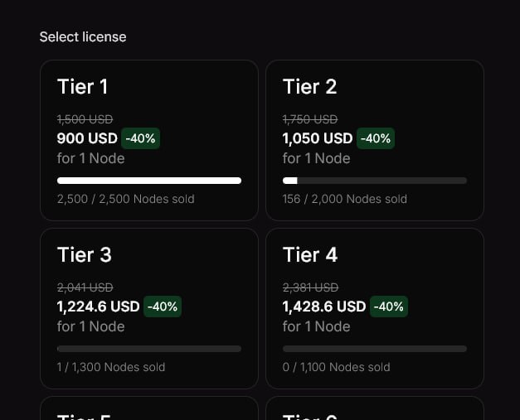Image resolution: width=520 pixels, height=420 pixels.
Task: Click the Tier 1 heading
Action: coord(82,87)
